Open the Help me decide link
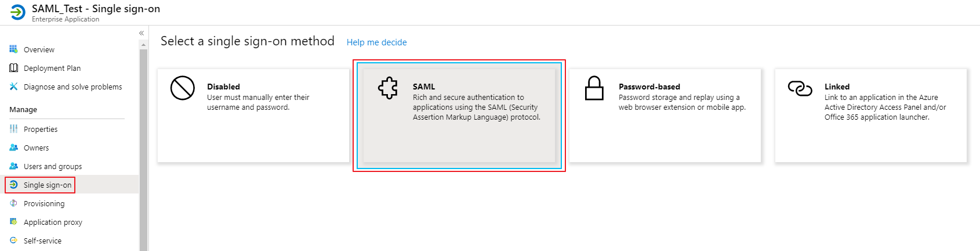Viewport: 980px width, 251px height. [376, 42]
